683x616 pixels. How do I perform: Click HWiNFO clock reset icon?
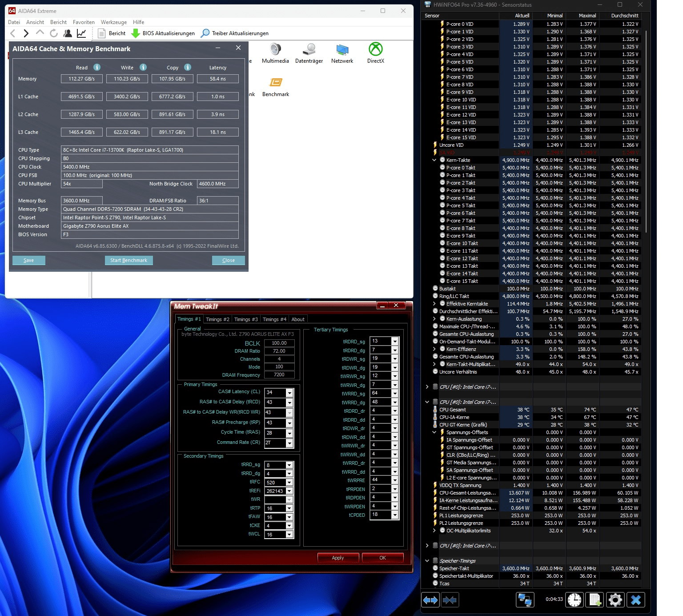click(x=575, y=600)
